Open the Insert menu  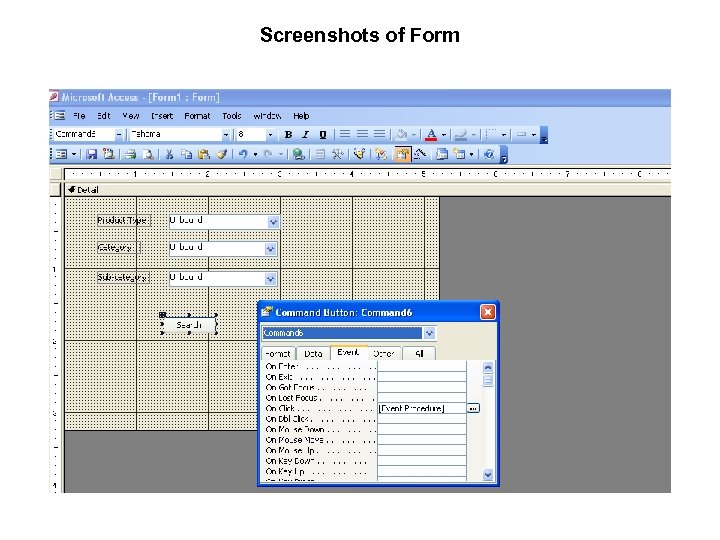pyautogui.click(x=162, y=116)
